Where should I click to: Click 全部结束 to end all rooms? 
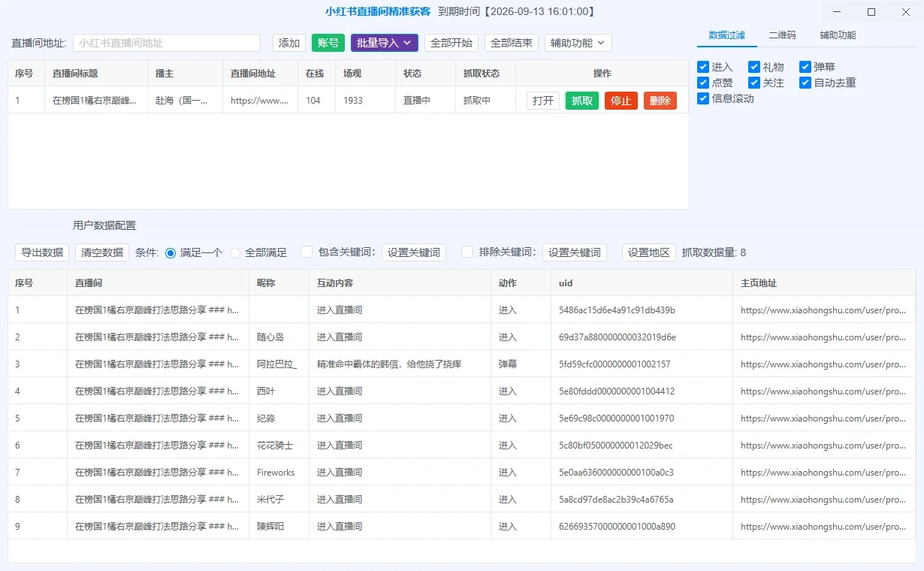[x=512, y=43]
